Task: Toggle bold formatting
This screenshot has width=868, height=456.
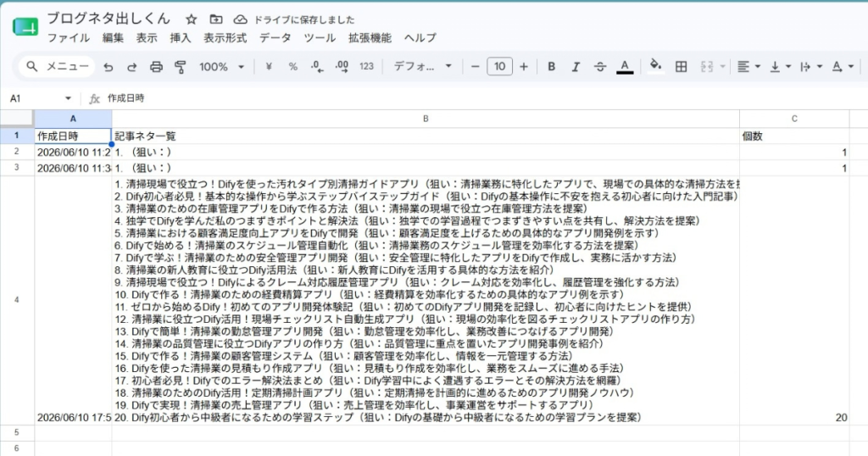Action: [x=551, y=66]
